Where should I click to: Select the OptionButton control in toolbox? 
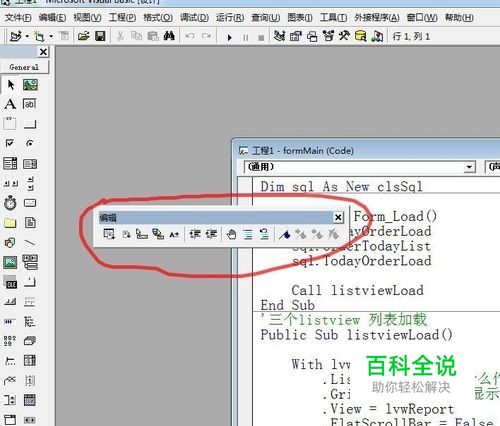click(x=30, y=143)
